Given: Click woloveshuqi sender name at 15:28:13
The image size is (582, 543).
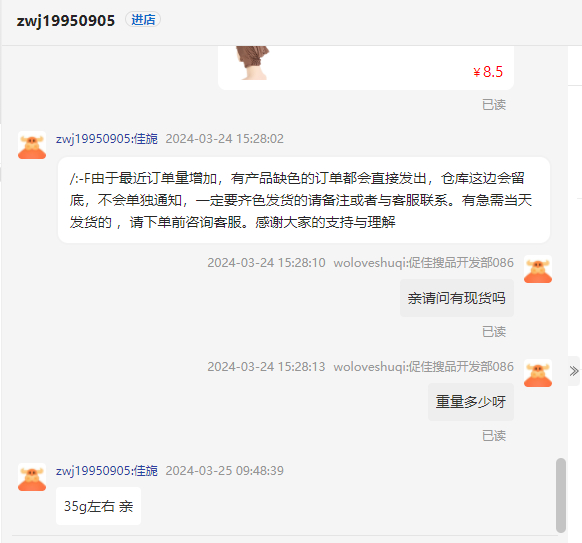Looking at the screenshot, I should (x=424, y=367).
